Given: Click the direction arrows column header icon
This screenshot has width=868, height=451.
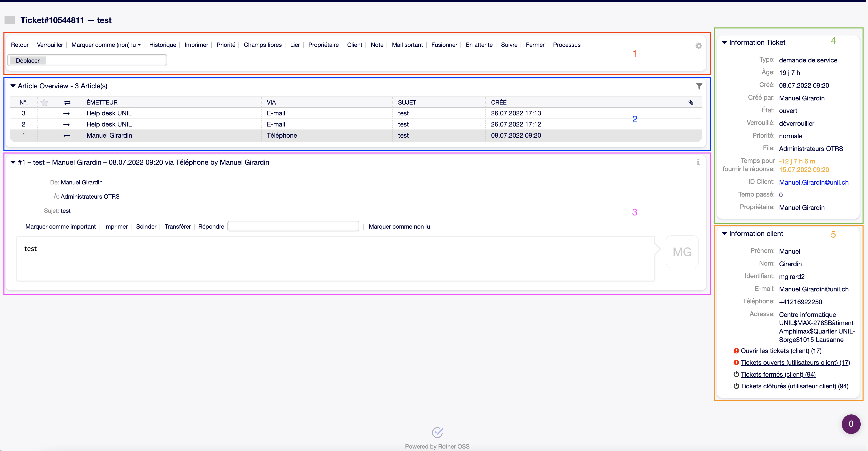Looking at the screenshot, I should pyautogui.click(x=67, y=102).
